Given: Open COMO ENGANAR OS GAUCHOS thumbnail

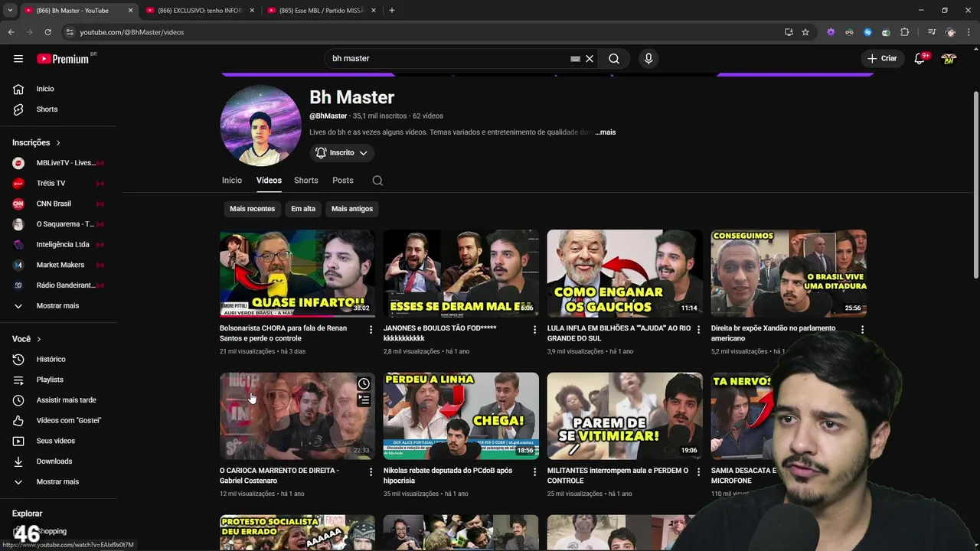Looking at the screenshot, I should point(625,273).
